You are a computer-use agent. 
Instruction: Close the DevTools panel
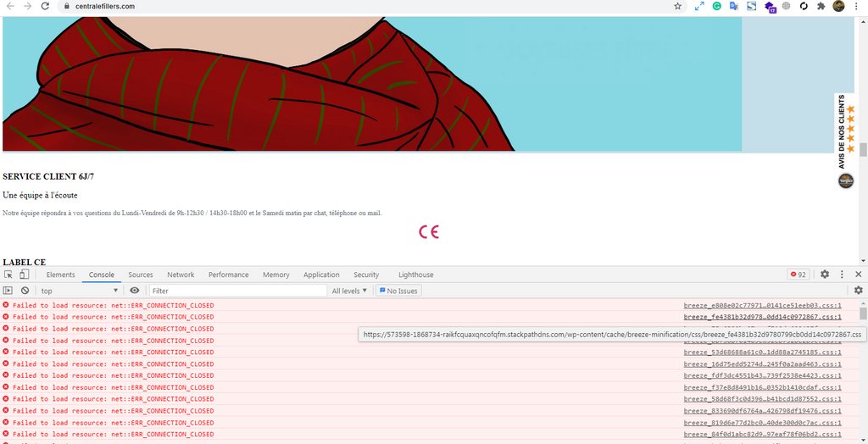(x=858, y=275)
